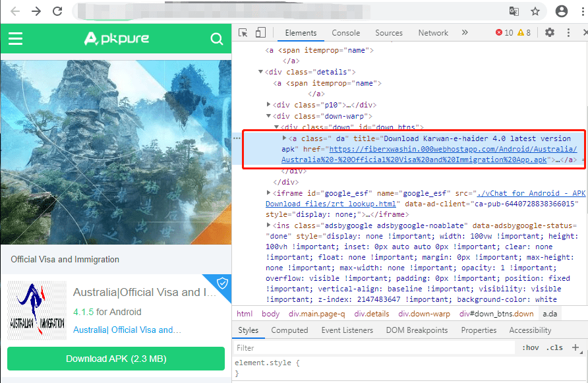Select the a.da breadcrumb
Viewport: 588px width, 383px height.
click(550, 314)
